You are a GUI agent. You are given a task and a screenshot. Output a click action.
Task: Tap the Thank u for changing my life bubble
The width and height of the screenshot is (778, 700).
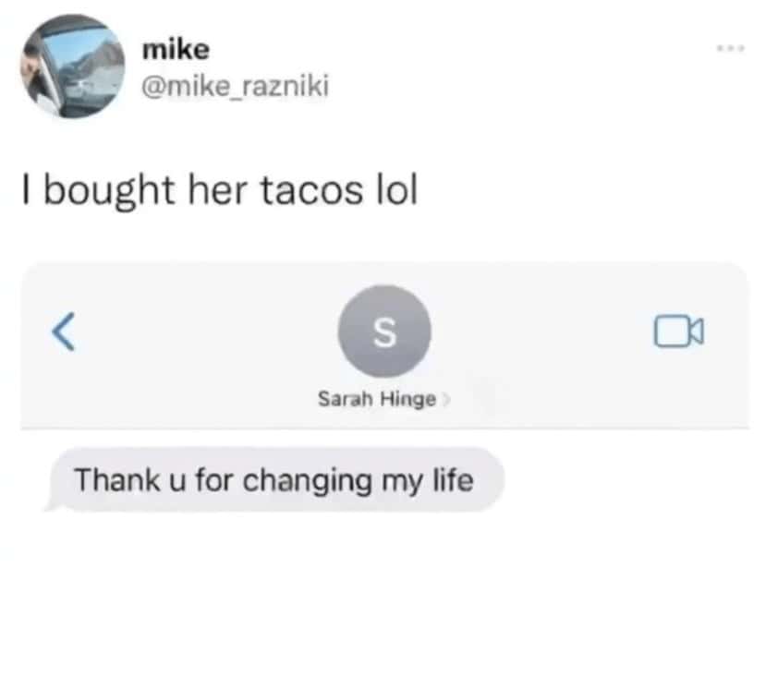click(276, 479)
